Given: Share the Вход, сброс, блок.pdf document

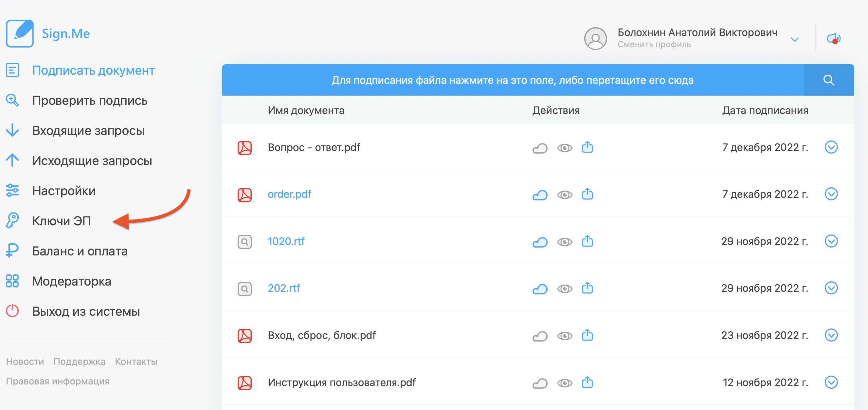Looking at the screenshot, I should point(587,335).
